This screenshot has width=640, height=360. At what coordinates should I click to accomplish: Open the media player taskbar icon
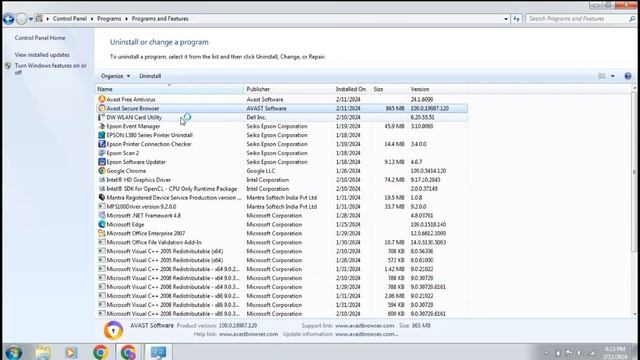pos(71,352)
